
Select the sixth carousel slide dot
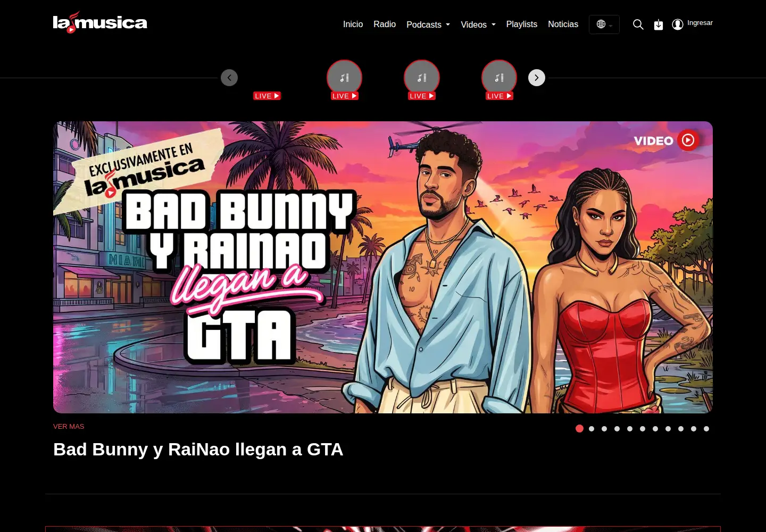(x=643, y=429)
